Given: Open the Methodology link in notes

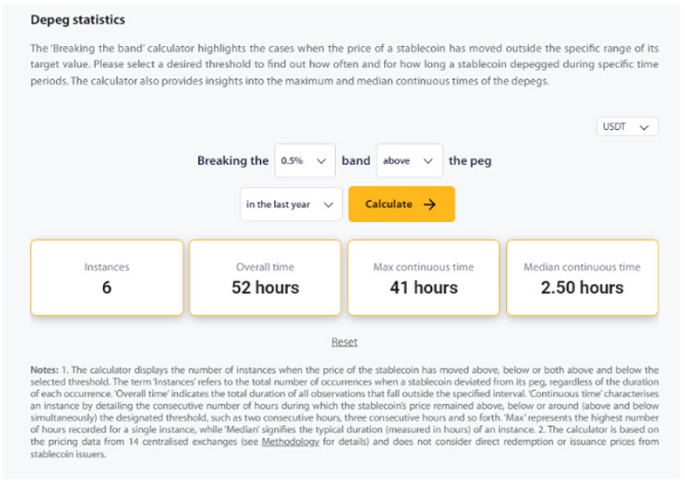Looking at the screenshot, I should pyautogui.click(x=291, y=443).
